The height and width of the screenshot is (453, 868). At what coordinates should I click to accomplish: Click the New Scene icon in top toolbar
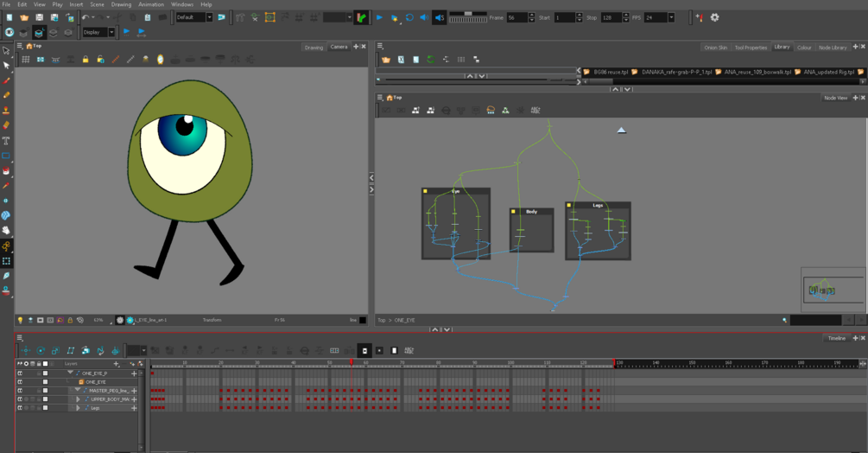pyautogui.click(x=10, y=17)
